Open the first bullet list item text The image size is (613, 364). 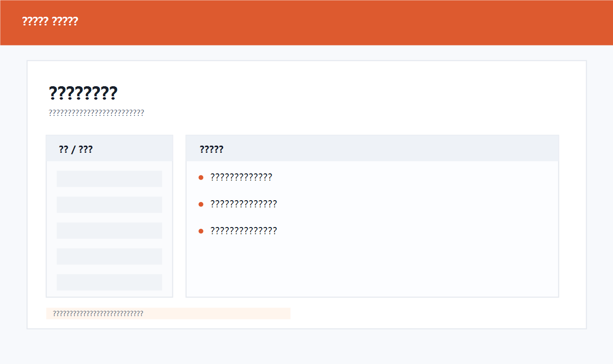tap(241, 177)
